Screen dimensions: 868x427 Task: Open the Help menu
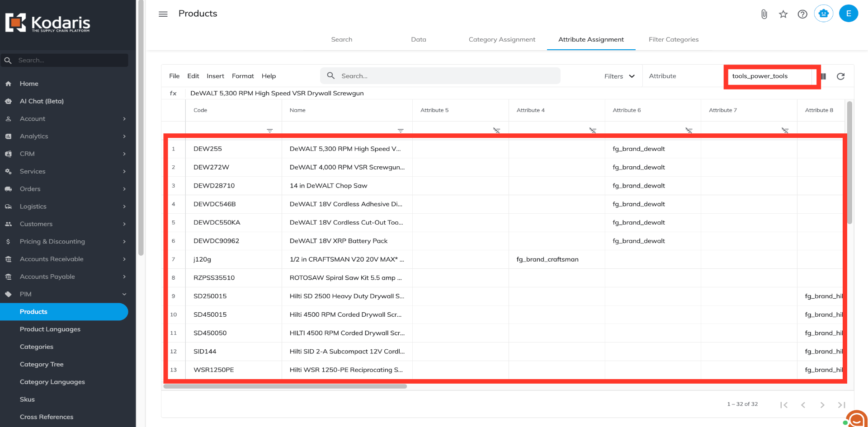click(269, 76)
